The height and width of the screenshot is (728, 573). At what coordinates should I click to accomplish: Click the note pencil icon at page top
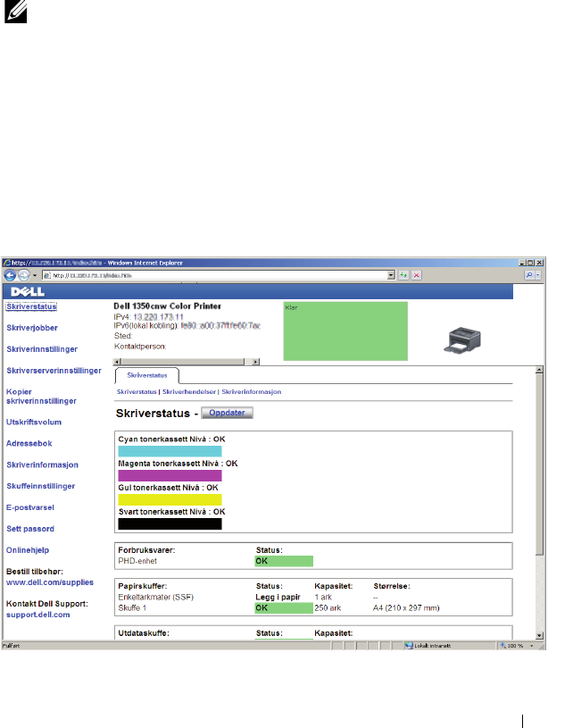[16, 11]
